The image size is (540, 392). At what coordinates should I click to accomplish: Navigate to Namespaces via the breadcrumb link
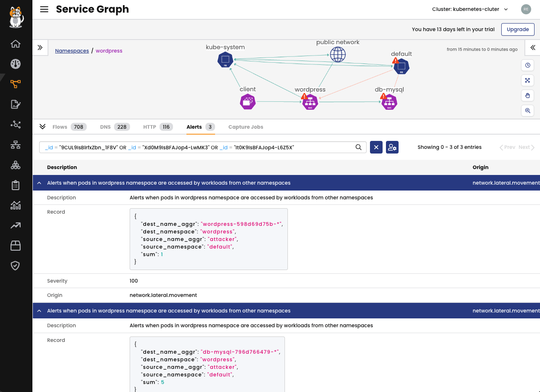pos(72,50)
